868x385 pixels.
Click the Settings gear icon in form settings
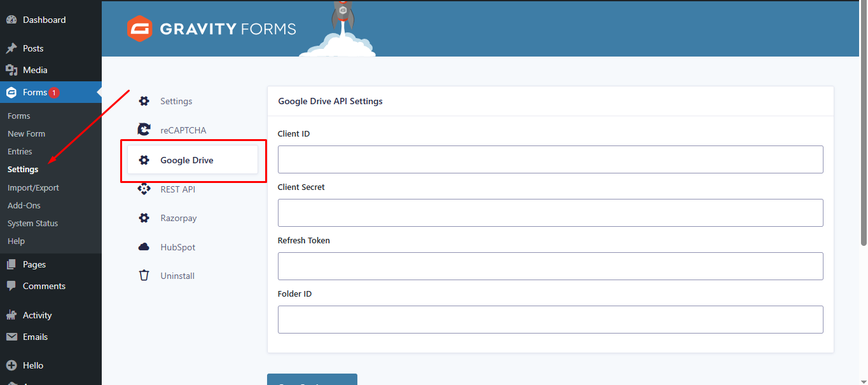[x=144, y=101]
